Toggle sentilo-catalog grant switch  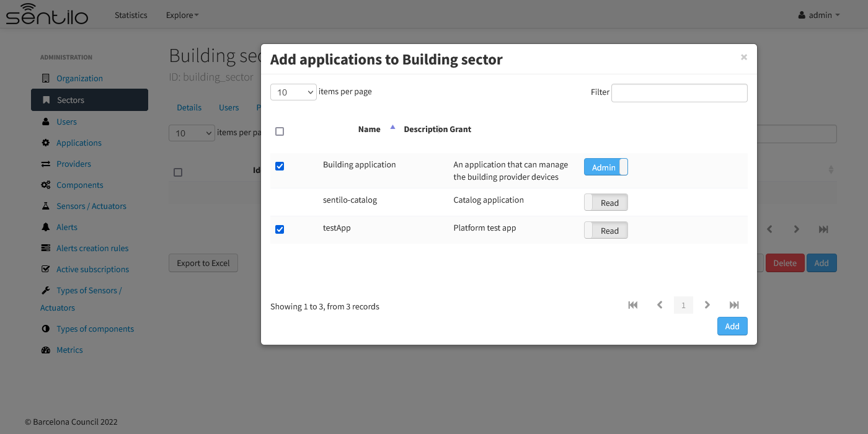click(606, 202)
